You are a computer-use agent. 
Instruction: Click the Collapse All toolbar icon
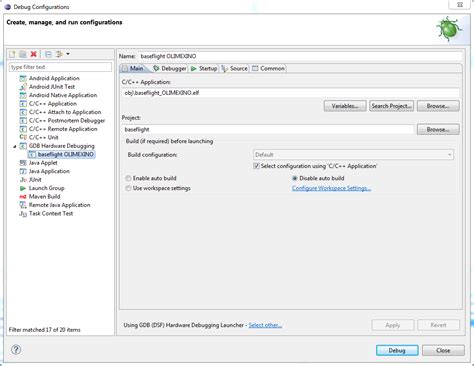point(48,54)
